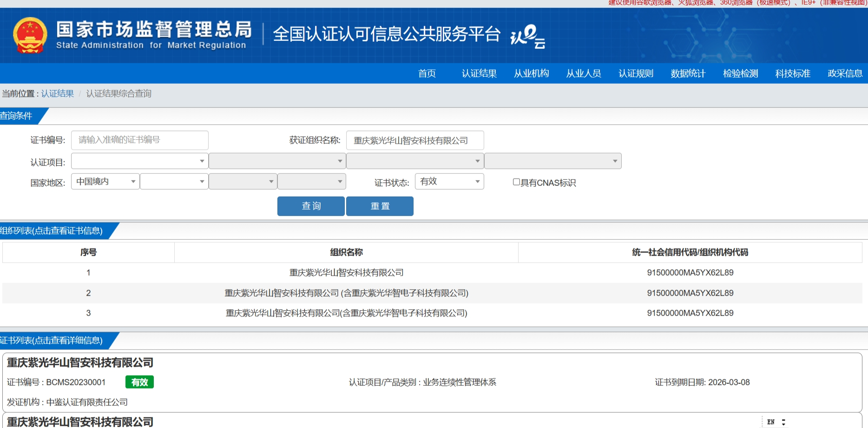Click issuing body 中鉴认证有限责任公司
This screenshot has height=428, width=868.
click(x=87, y=402)
